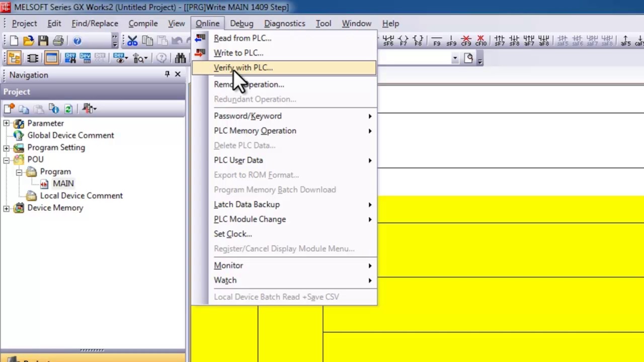644x362 pixels.
Task: Expand the Parameter tree node
Action: [x=6, y=123]
